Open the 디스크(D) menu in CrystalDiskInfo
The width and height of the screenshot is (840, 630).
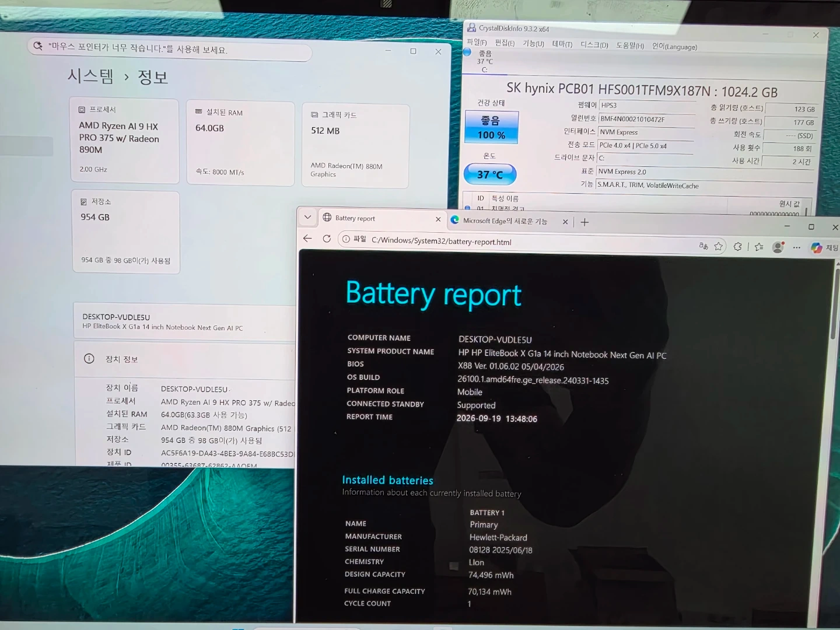click(594, 44)
